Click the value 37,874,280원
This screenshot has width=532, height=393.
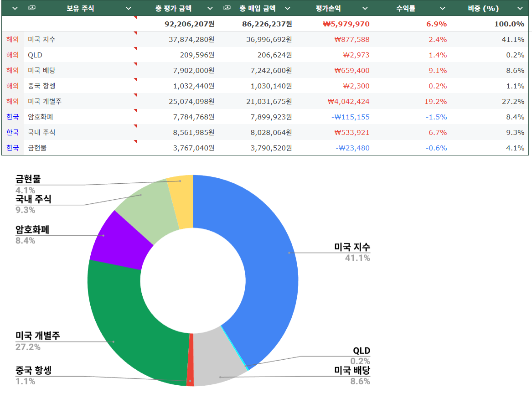coord(191,39)
